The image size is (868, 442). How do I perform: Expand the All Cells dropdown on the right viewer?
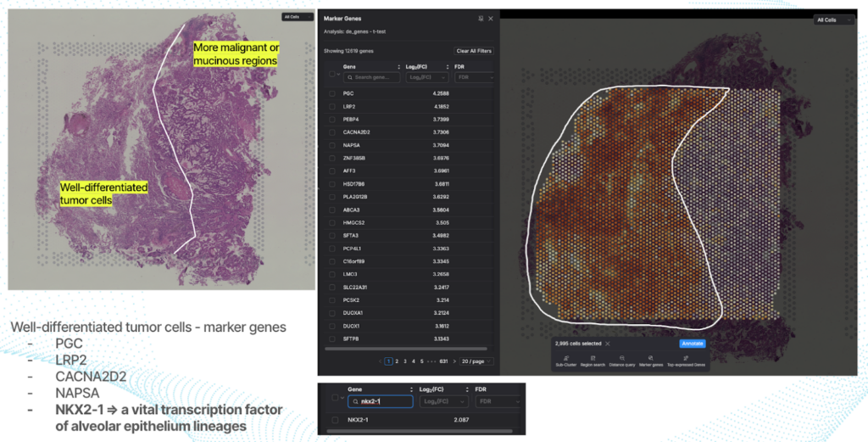(834, 20)
